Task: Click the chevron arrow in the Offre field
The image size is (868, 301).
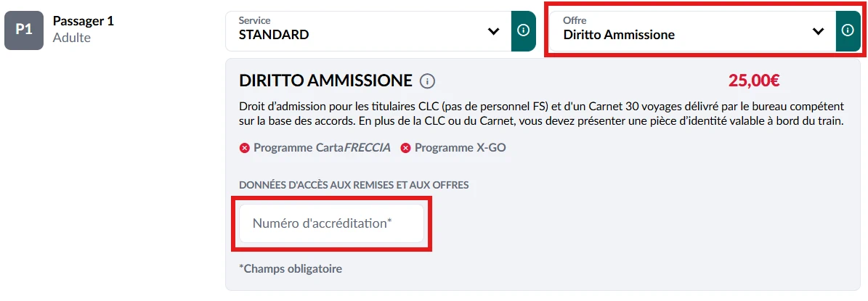Action: coord(819,31)
